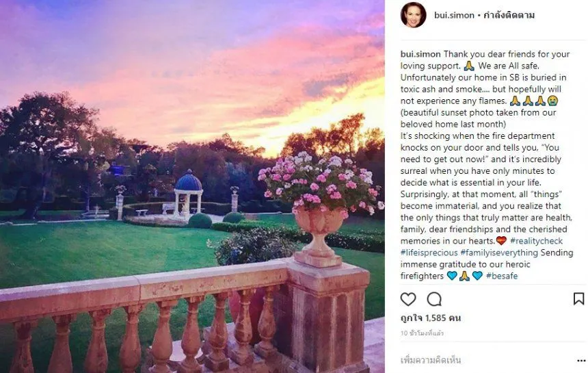Viewport: 588px width, 373px height.
Task: Save the post with the bookmark icon
Action: click(578, 299)
